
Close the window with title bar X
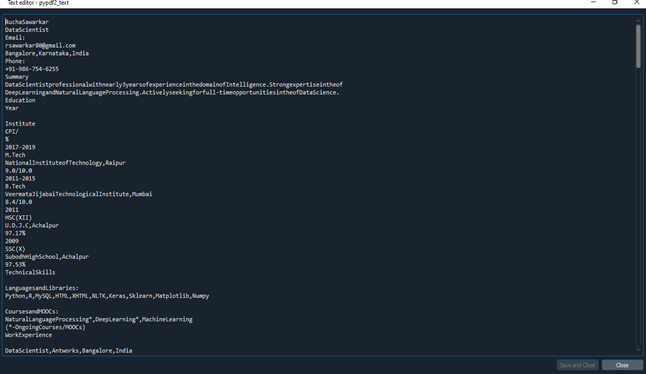pyautogui.click(x=637, y=2)
